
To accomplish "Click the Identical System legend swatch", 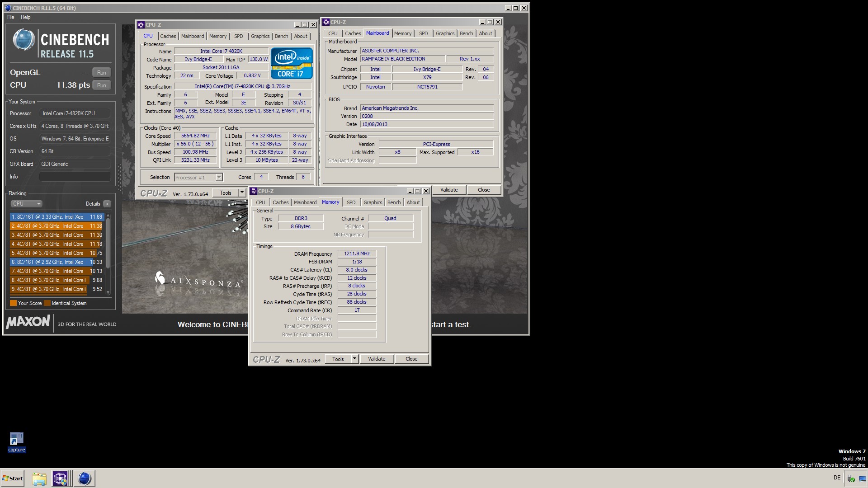I will coord(47,303).
